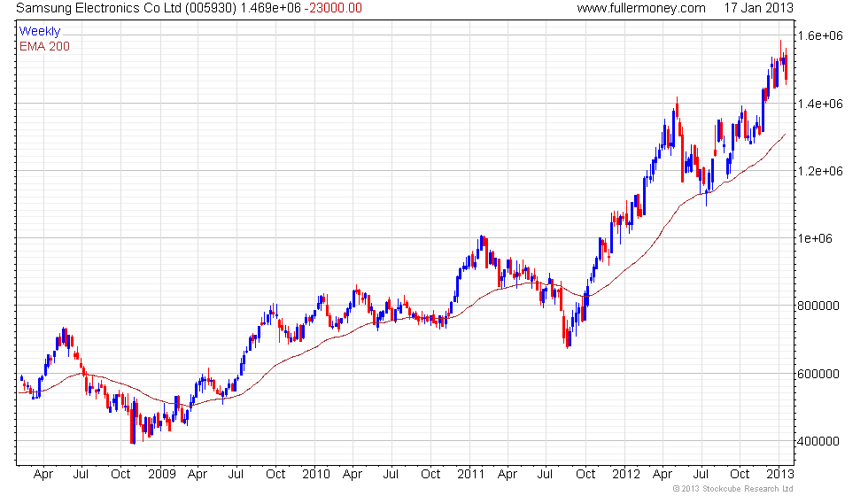Select the Weekly legend label
The width and height of the screenshot is (868, 496).
(39, 32)
